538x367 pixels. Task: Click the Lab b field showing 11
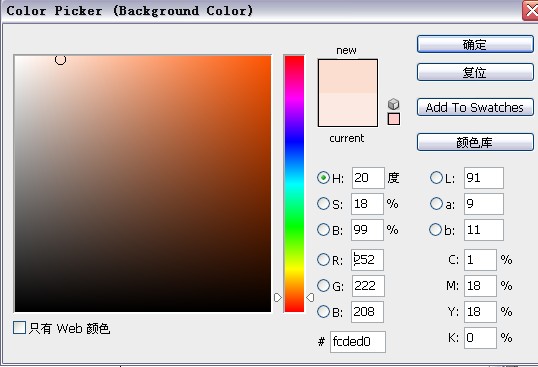484,230
